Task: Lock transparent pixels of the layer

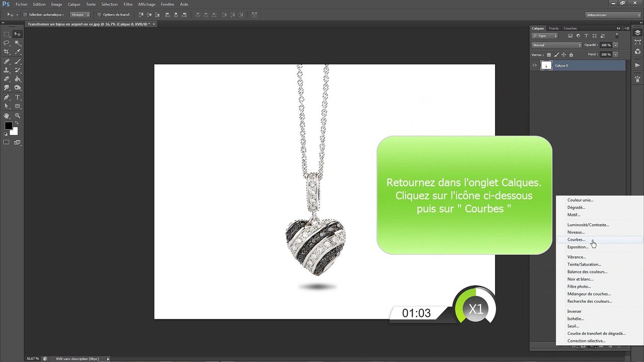Action: [x=549, y=54]
